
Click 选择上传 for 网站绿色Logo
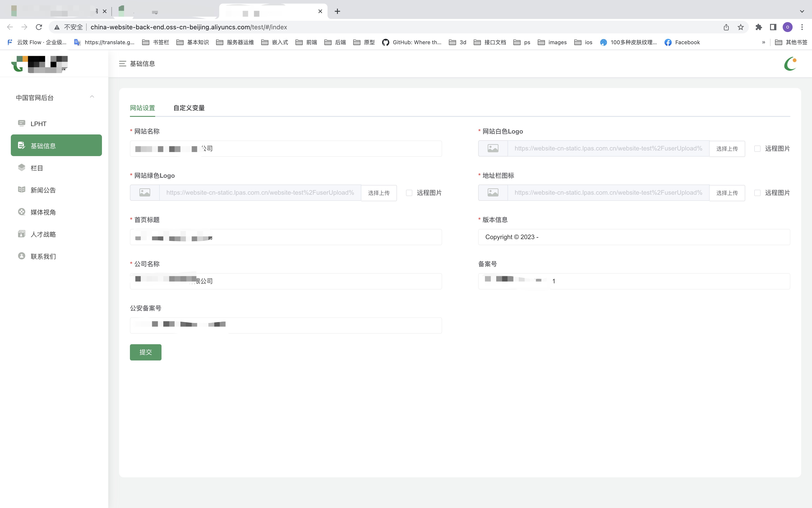click(x=379, y=193)
